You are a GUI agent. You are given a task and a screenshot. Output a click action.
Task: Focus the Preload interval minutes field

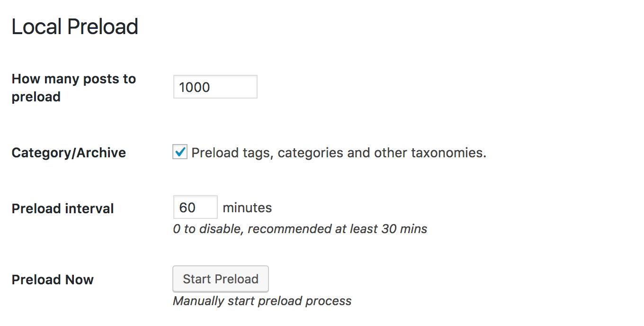195,208
